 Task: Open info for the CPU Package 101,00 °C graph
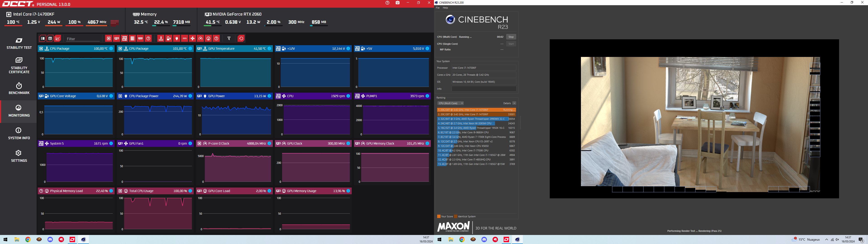pyautogui.click(x=190, y=49)
